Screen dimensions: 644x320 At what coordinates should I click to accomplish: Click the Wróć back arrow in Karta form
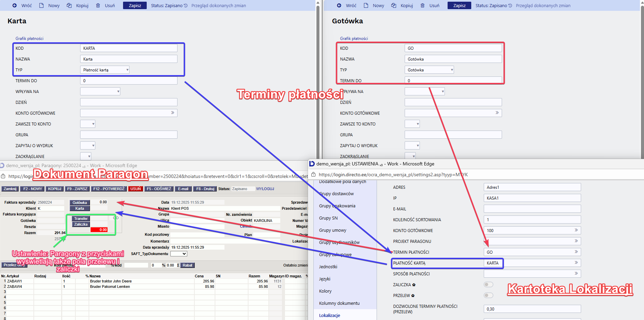pyautogui.click(x=15, y=5)
